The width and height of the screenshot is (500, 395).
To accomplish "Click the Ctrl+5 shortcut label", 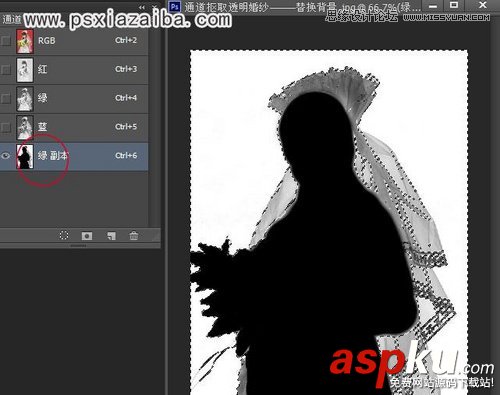I will (x=126, y=127).
